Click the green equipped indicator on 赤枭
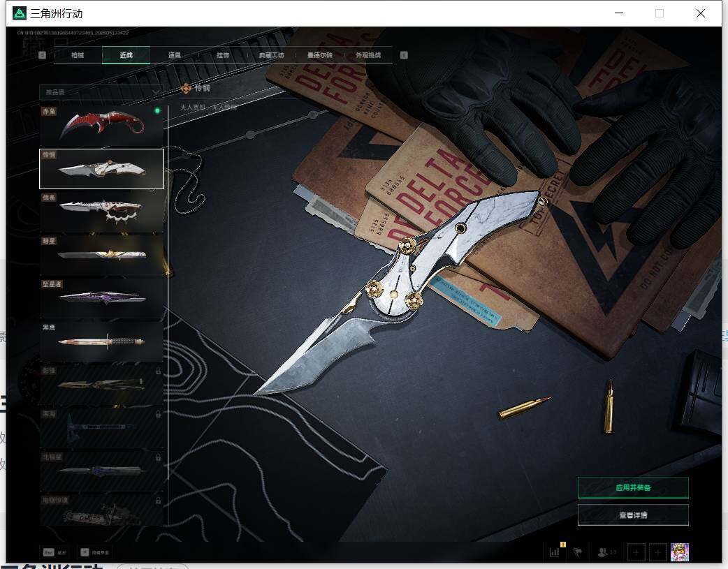 [x=157, y=111]
